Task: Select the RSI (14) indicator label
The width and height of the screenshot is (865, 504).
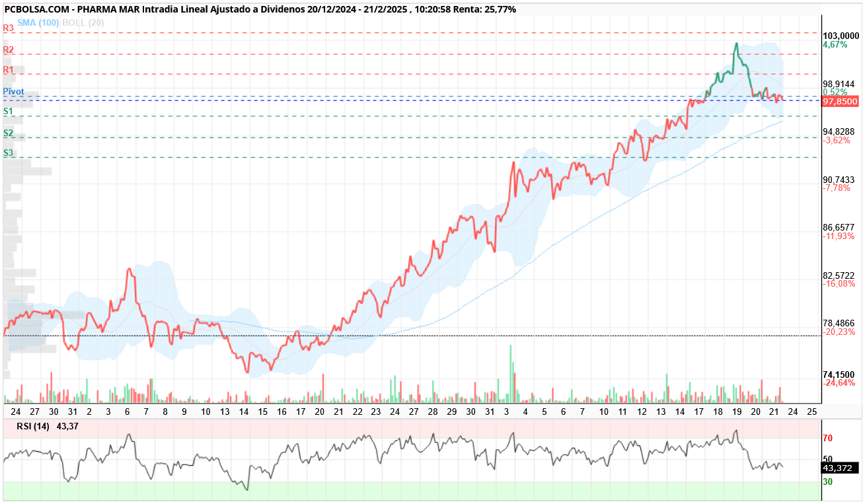Action: point(33,427)
